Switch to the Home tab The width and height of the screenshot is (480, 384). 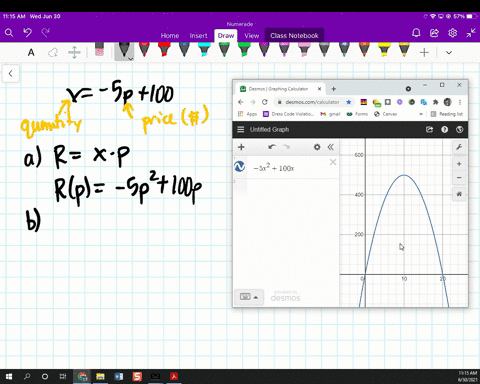tap(170, 36)
